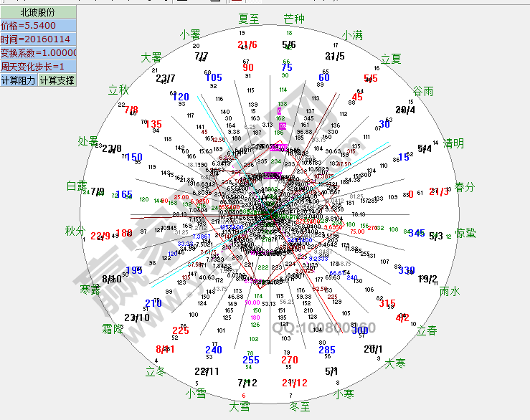Screen dimensions: 530x420
Task: Select the 芒种 solar term label
Action: [294, 19]
